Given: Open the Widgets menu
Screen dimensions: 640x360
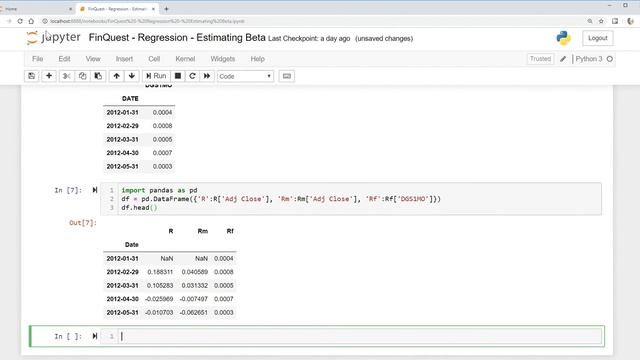Looking at the screenshot, I should point(222,59).
